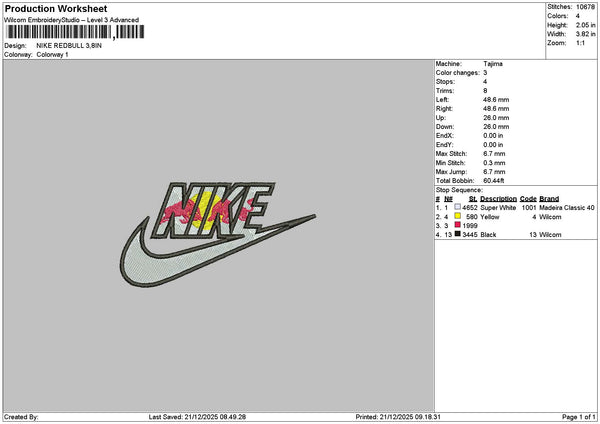Click the 'Production Worksheet' title

coord(56,8)
